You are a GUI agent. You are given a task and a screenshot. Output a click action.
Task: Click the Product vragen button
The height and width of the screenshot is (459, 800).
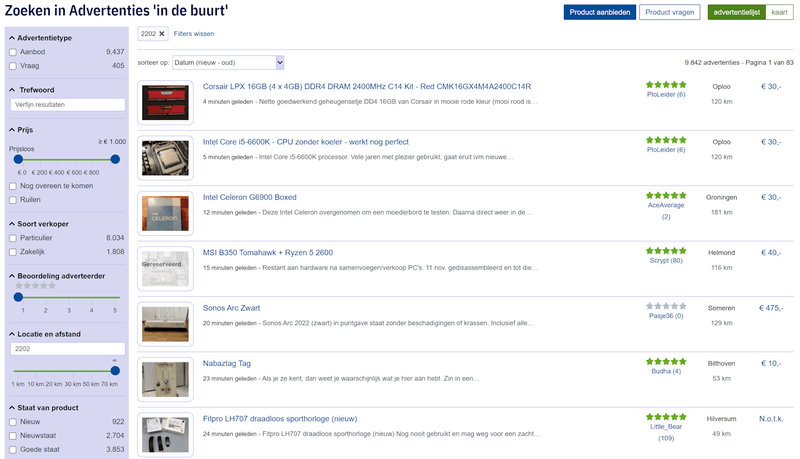click(x=669, y=12)
